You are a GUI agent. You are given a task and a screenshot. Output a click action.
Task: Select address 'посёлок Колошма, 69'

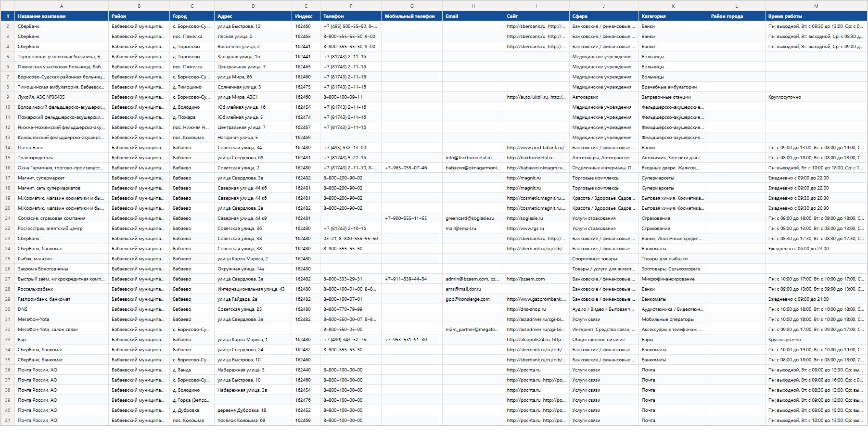coord(253,421)
